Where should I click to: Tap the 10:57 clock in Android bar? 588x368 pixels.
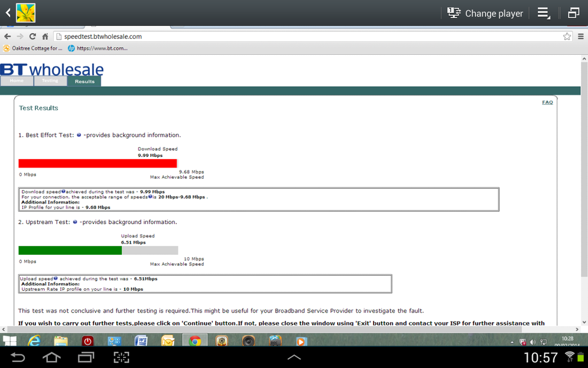click(540, 357)
